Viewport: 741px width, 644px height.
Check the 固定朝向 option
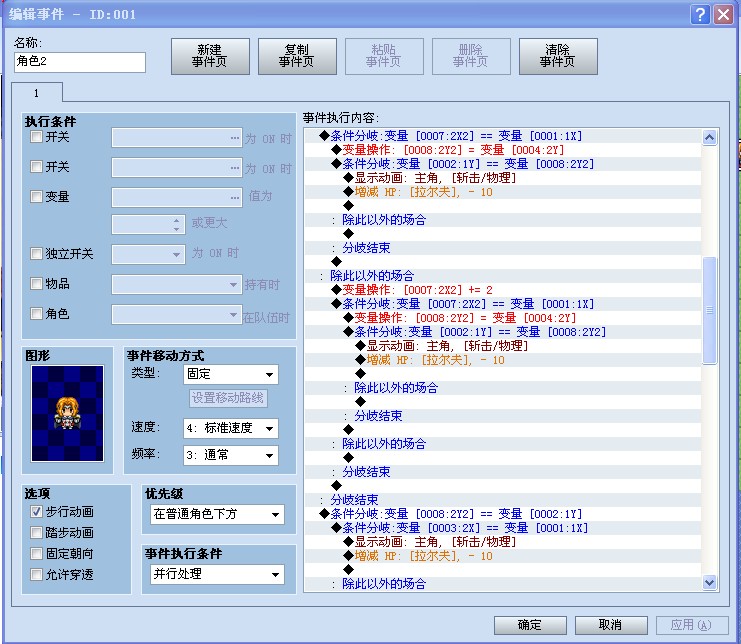point(36,553)
